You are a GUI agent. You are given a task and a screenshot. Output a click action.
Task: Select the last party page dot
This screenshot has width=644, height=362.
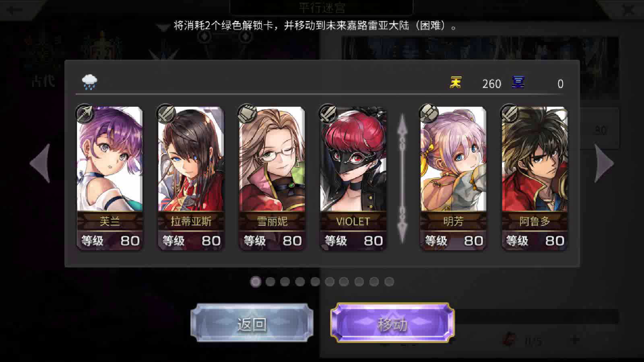(x=389, y=282)
